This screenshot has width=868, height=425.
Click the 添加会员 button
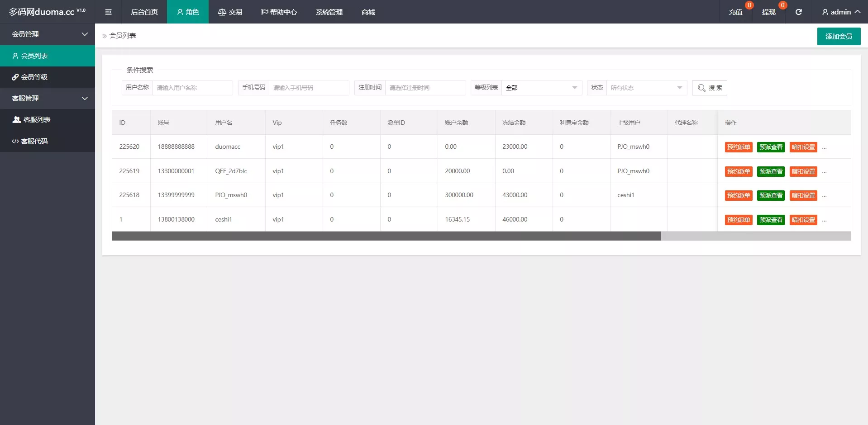click(x=838, y=36)
